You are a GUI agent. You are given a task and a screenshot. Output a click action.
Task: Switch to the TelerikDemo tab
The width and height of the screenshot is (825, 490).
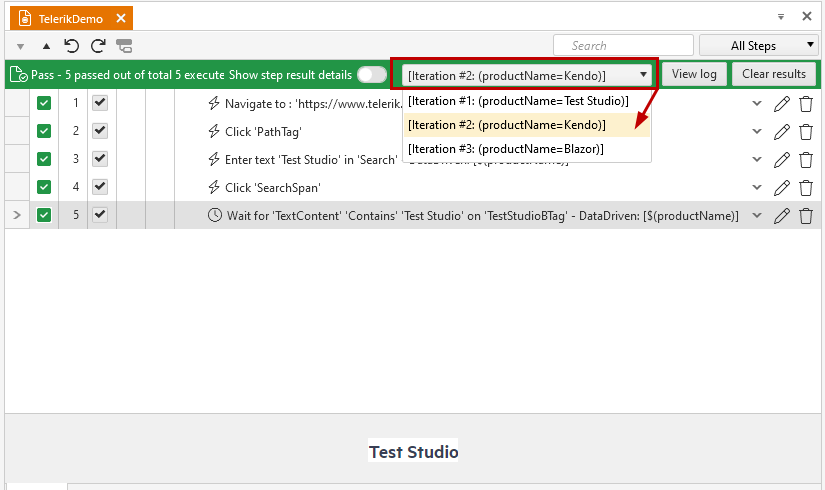coord(71,19)
